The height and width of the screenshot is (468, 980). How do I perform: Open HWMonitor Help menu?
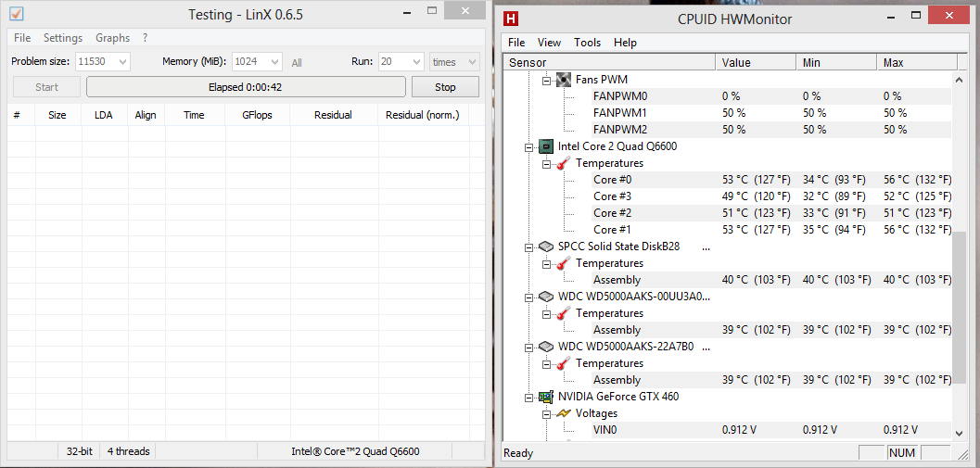(625, 43)
